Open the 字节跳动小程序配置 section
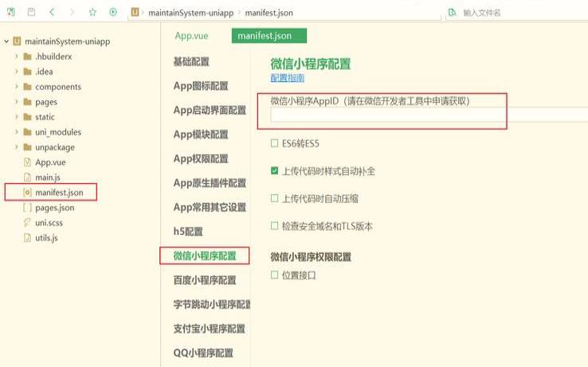This screenshot has width=588, height=367. (x=212, y=304)
